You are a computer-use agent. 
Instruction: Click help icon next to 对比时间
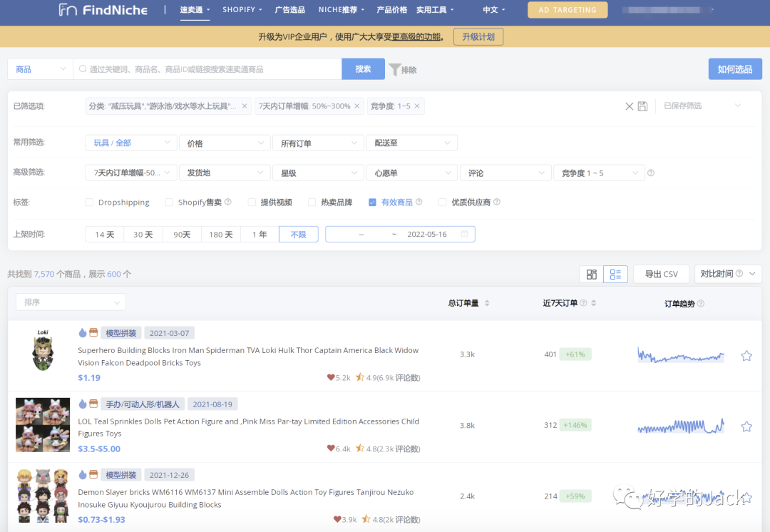pyautogui.click(x=739, y=274)
